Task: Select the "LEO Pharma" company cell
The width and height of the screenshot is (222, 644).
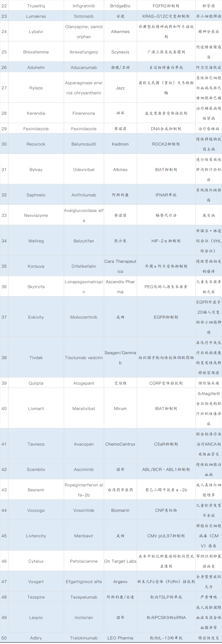Action: [120, 638]
